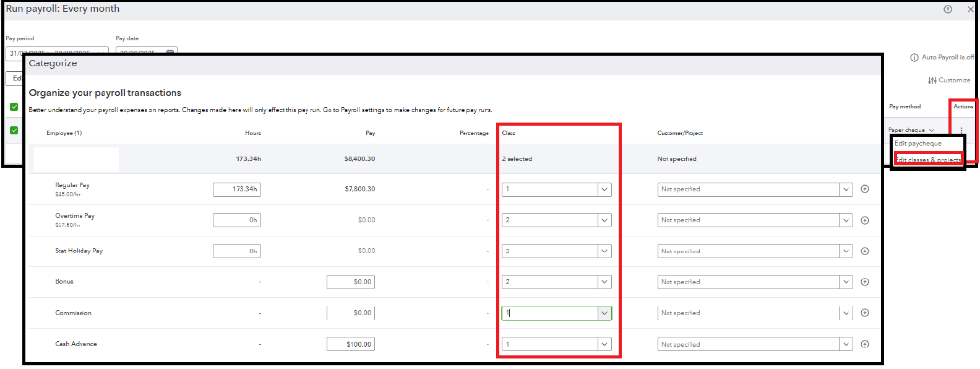Expand Class dropdown for Stat Holiday Pay
Screen dimensions: 980x369
click(604, 251)
